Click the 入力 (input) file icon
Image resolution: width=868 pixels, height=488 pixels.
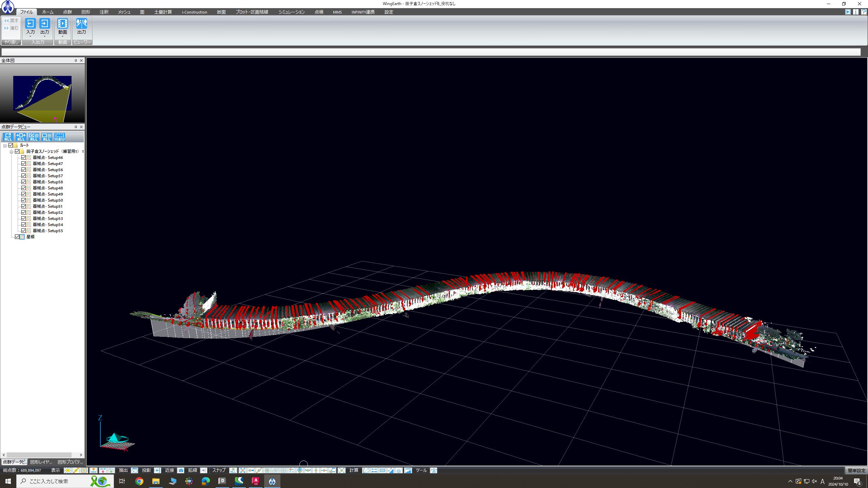point(30,23)
